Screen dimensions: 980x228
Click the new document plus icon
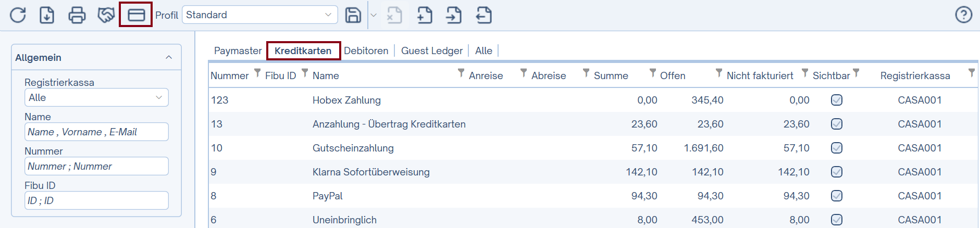tap(425, 15)
